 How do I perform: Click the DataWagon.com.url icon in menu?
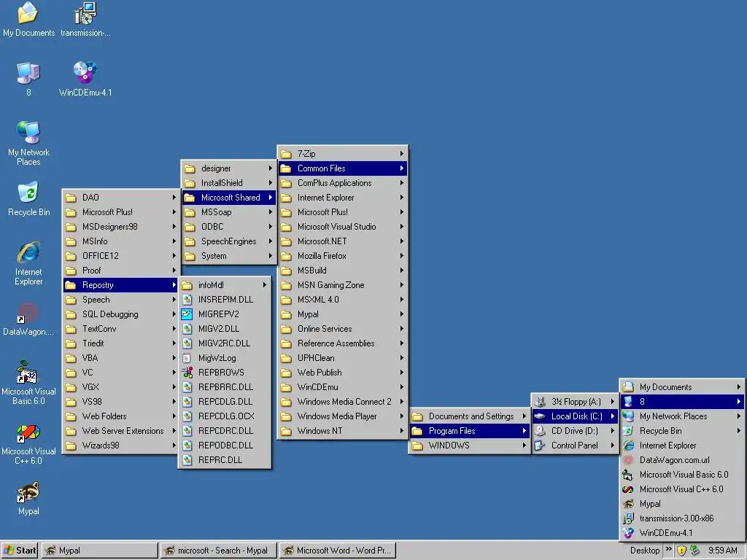[x=628, y=460]
